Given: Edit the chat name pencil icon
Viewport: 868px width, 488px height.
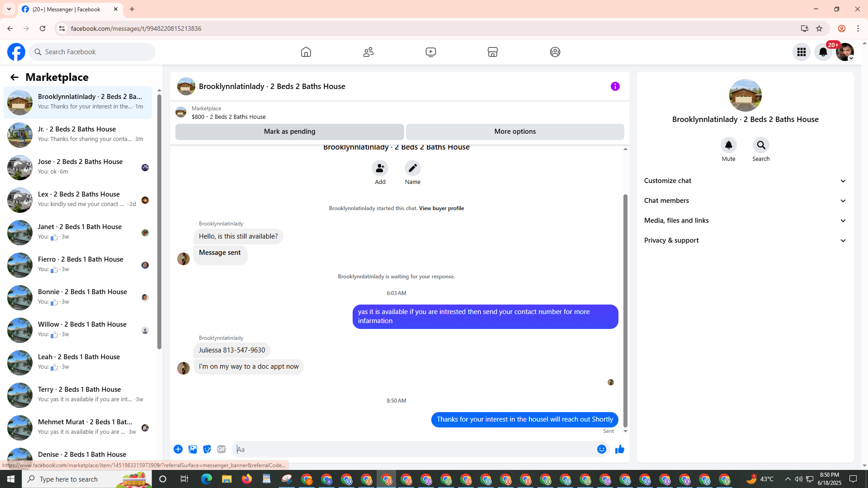Looking at the screenshot, I should [413, 168].
